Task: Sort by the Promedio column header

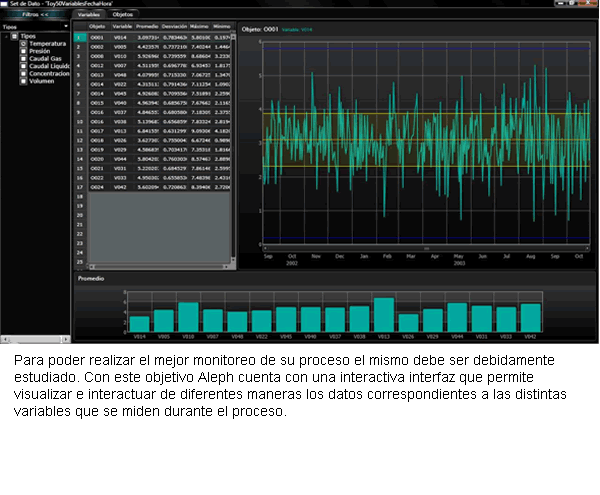Action: coord(146,27)
